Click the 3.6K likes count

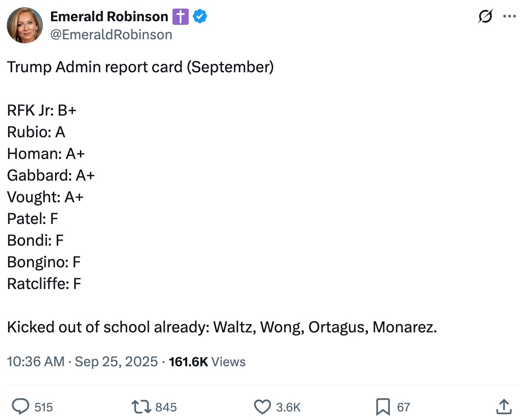[x=288, y=407]
